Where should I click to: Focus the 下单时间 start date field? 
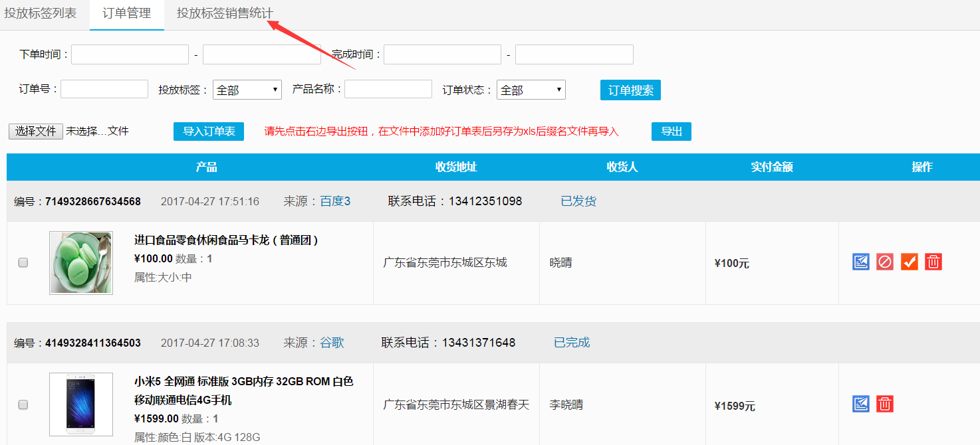(130, 54)
